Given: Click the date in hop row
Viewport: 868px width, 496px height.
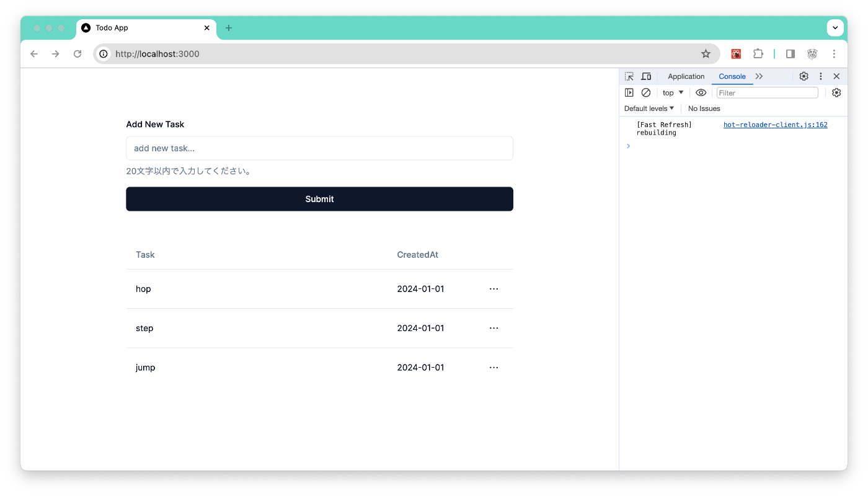Looking at the screenshot, I should (x=420, y=289).
